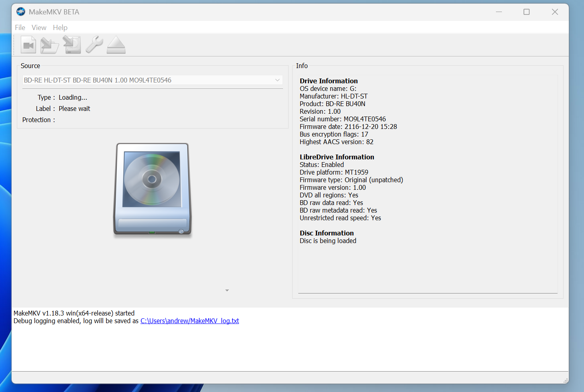Click the 'Source' group label
Viewport: 584px width, 392px height.
pyautogui.click(x=30, y=66)
